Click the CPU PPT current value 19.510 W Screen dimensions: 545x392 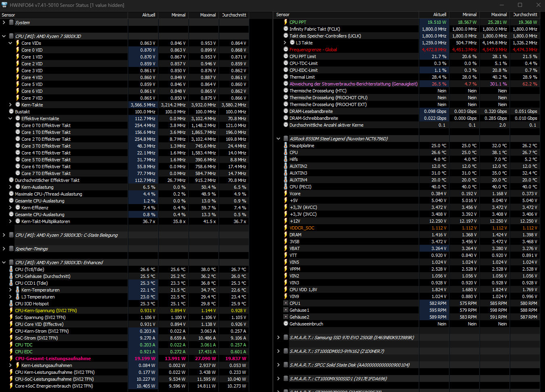(x=437, y=22)
